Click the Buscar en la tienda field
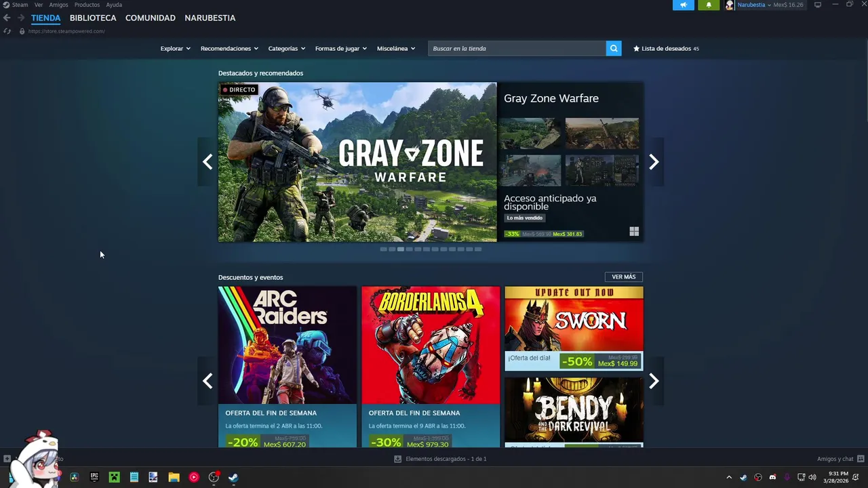868x488 pixels. [517, 49]
